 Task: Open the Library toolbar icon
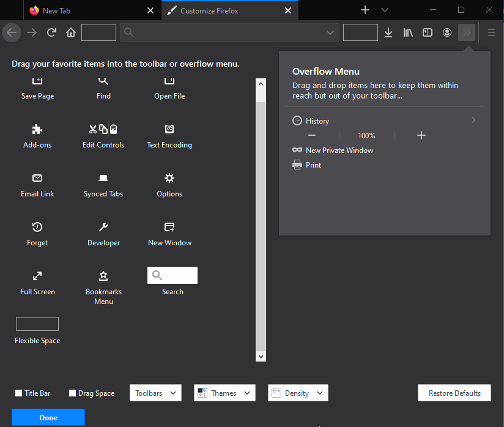(408, 32)
